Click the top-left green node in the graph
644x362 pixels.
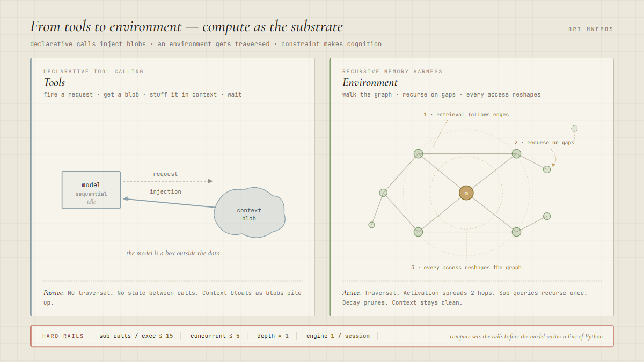point(418,154)
